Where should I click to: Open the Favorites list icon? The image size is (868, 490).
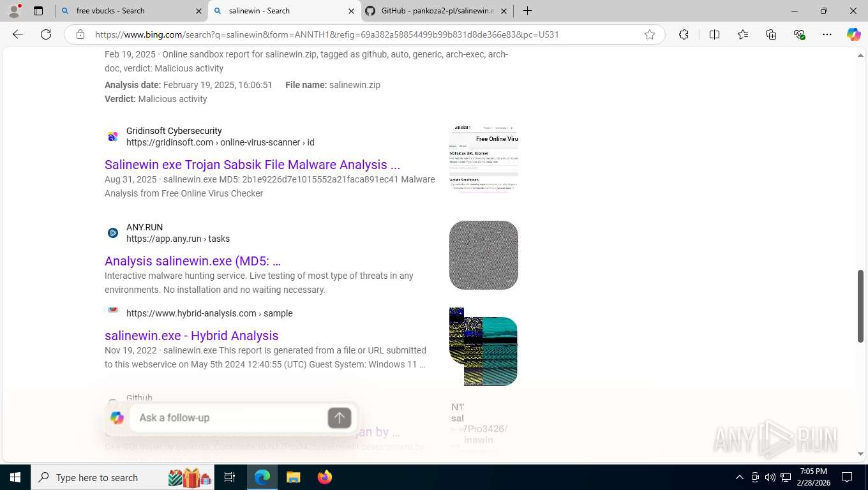point(743,34)
